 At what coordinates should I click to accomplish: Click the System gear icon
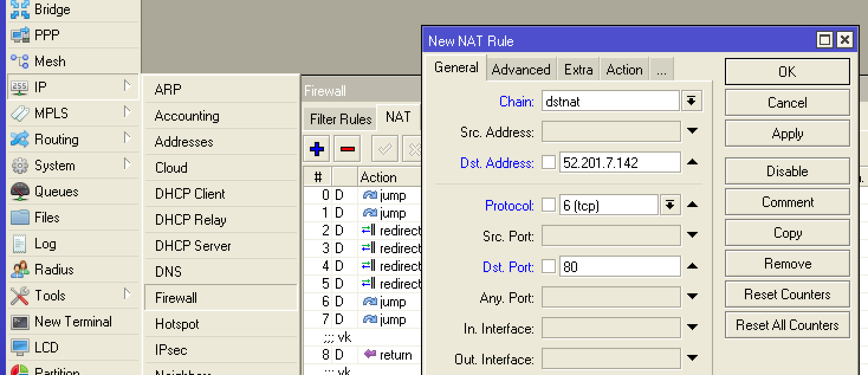coord(20,166)
